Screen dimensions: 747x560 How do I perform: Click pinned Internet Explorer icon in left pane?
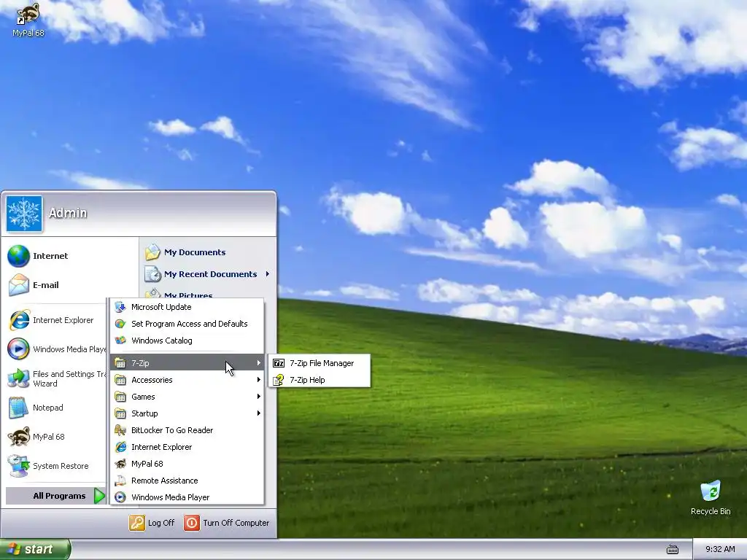(18, 320)
